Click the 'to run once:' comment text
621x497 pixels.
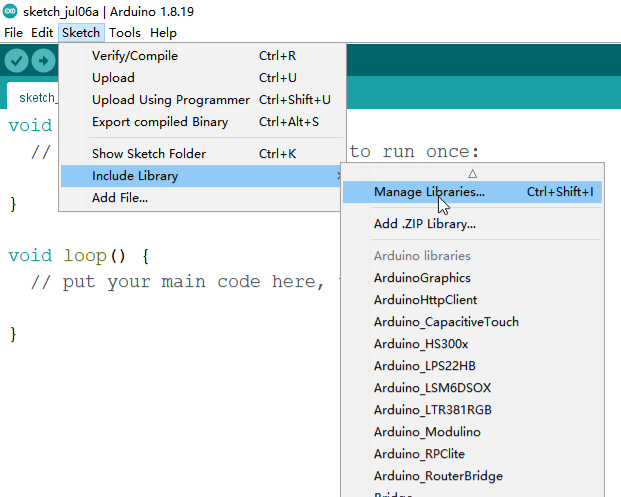pos(414,152)
